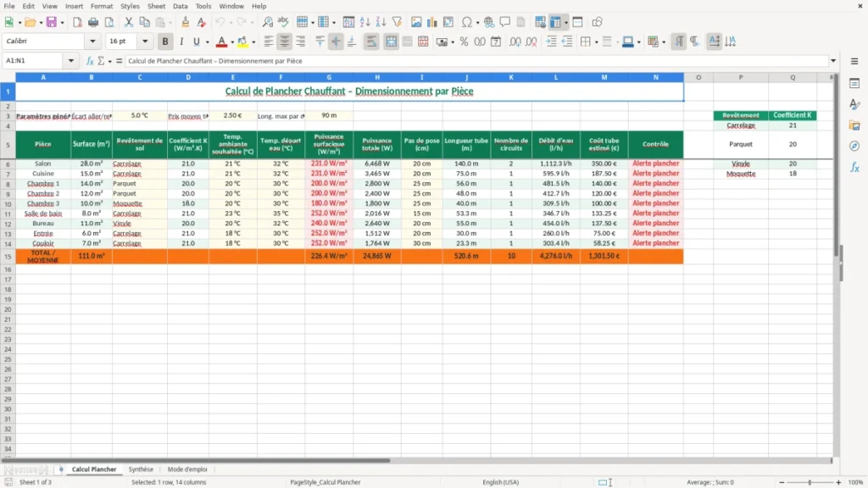Click the Sort Ascending icon
868x488 pixels.
[364, 22]
